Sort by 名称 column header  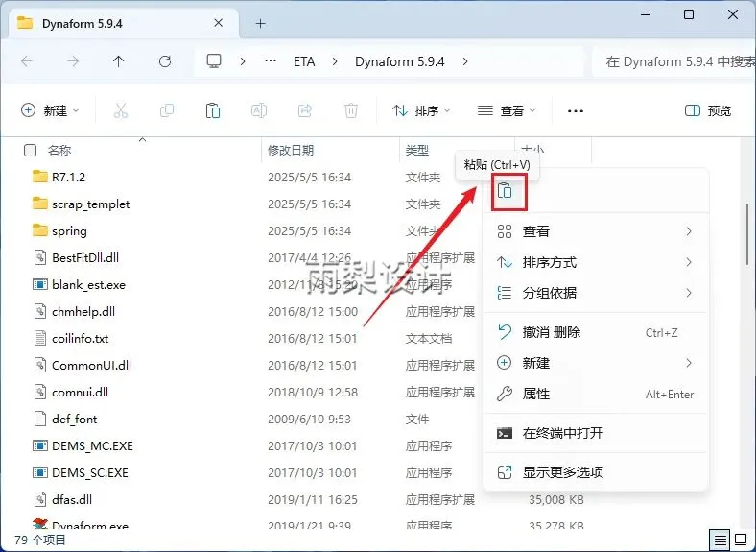click(59, 151)
